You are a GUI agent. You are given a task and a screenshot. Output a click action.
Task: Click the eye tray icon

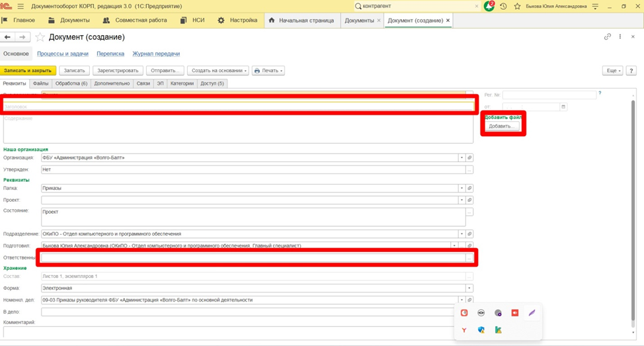point(481,313)
